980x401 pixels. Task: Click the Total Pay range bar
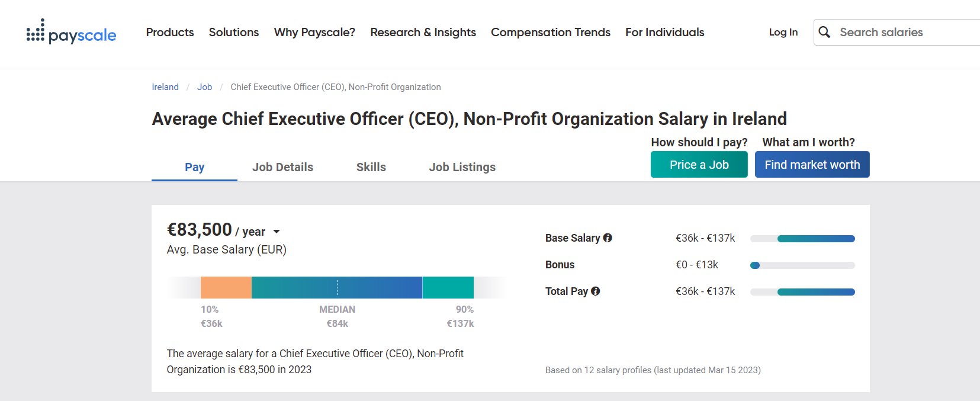pos(802,292)
